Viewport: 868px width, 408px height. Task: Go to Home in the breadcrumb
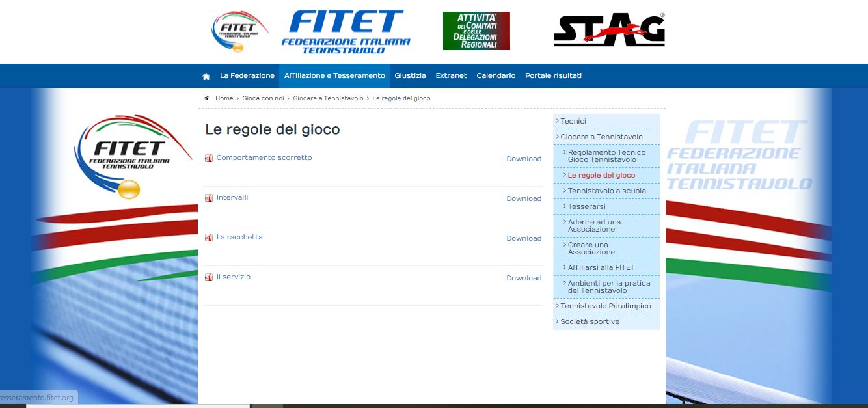coord(224,98)
